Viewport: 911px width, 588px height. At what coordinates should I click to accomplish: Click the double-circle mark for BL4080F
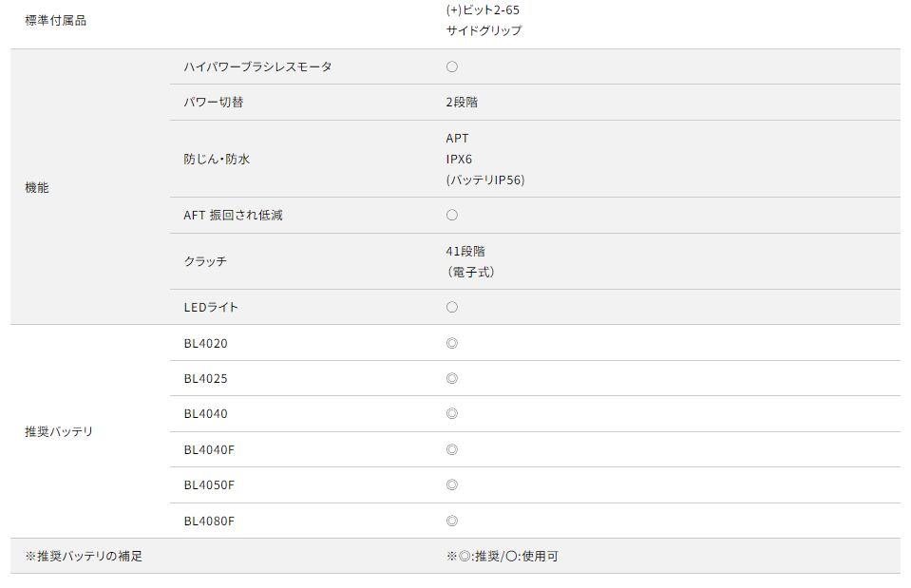[x=452, y=521]
